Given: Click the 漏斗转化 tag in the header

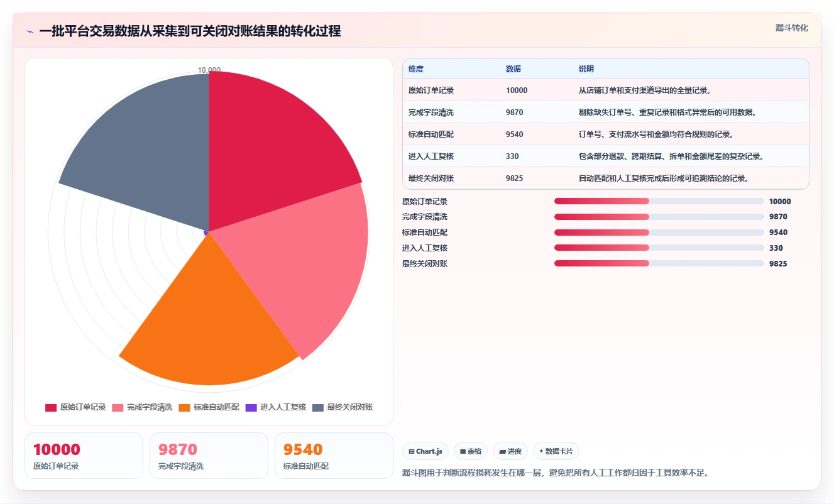Looking at the screenshot, I should tap(791, 28).
